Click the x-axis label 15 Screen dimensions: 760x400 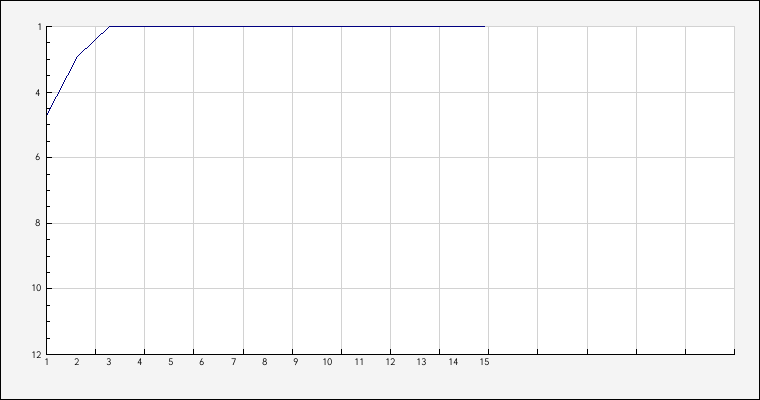pyautogui.click(x=484, y=362)
